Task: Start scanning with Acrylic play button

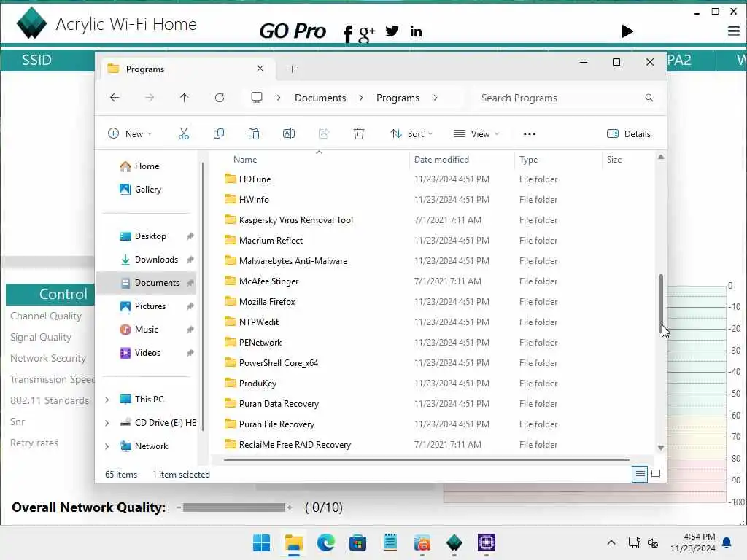Action: (x=627, y=31)
